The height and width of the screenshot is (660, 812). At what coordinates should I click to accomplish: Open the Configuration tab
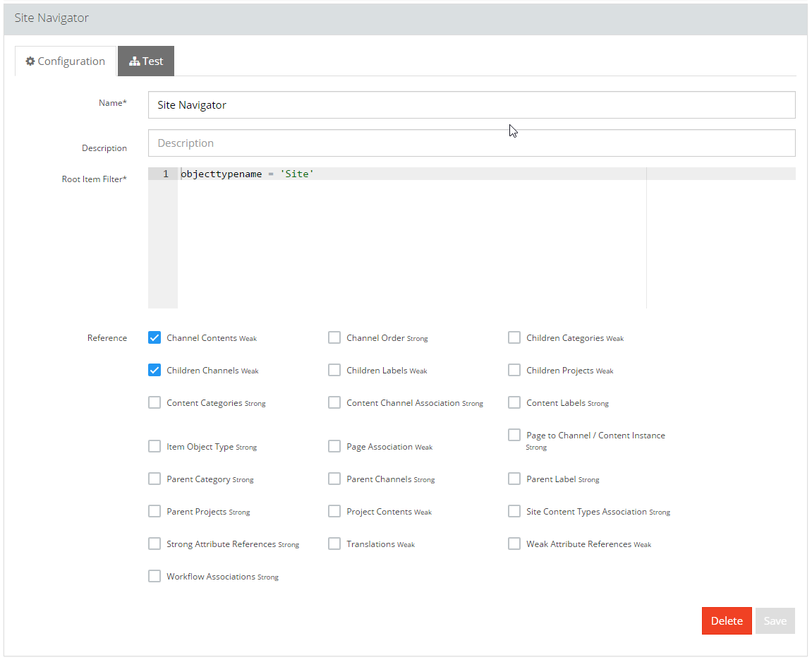click(x=65, y=61)
